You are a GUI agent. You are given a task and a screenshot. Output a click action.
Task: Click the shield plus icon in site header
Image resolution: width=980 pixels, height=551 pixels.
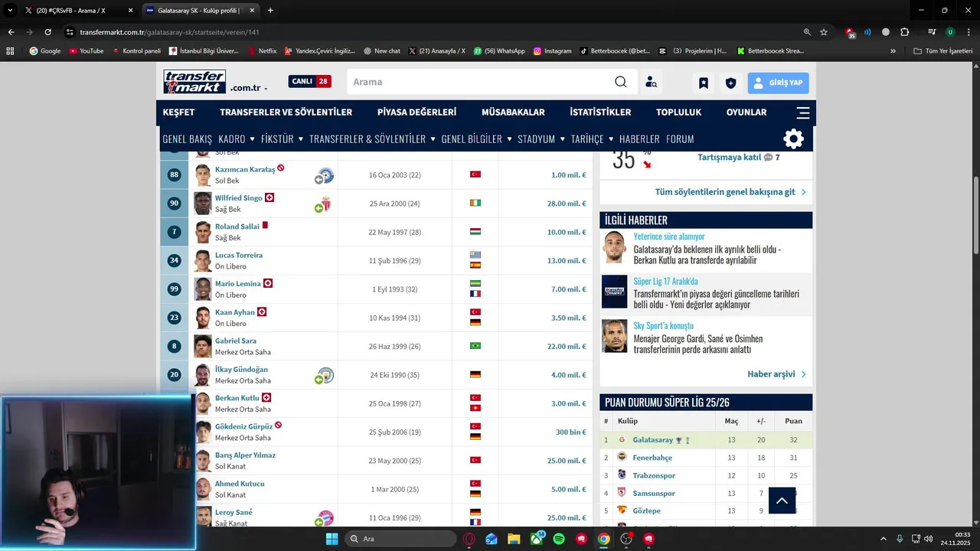[x=730, y=83]
